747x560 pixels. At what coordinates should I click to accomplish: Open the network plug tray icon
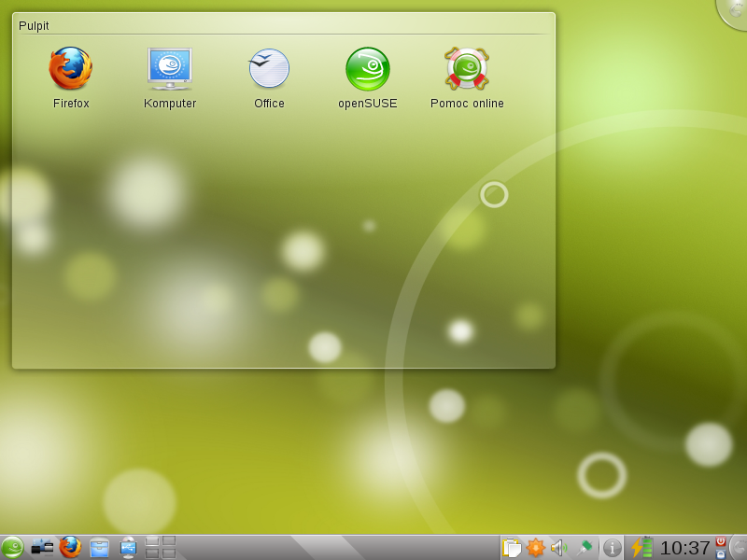tap(585, 548)
